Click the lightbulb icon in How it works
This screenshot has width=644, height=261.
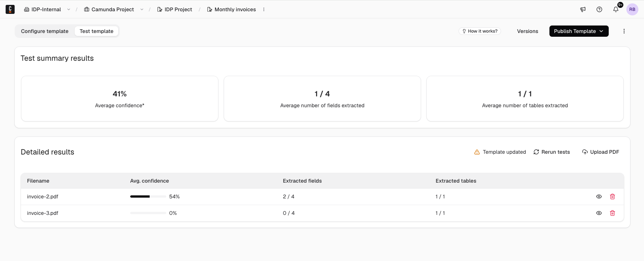(x=464, y=31)
